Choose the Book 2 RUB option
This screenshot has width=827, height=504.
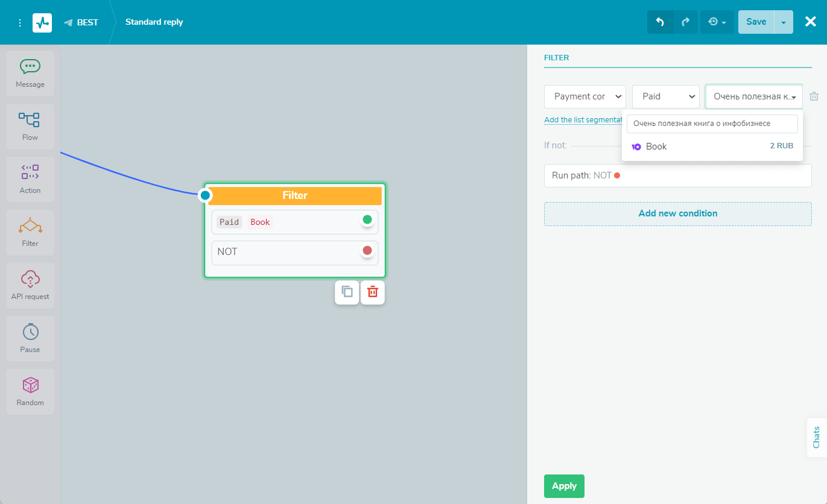click(712, 146)
